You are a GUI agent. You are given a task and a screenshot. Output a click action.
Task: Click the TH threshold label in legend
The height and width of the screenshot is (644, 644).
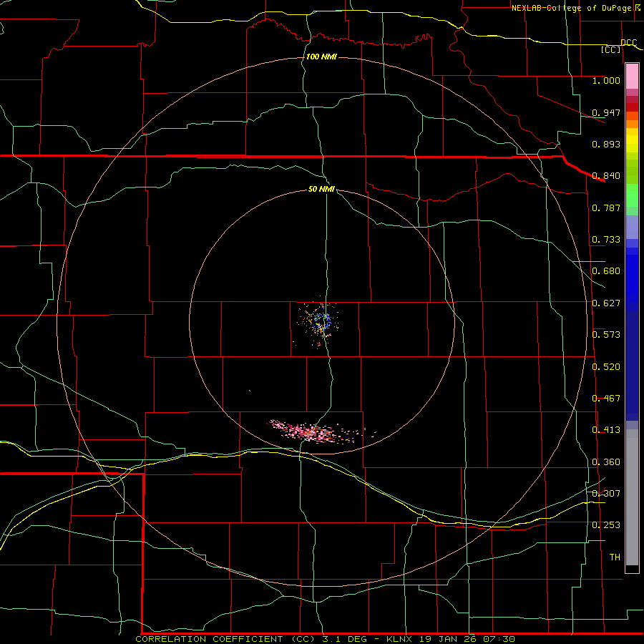[x=615, y=557]
